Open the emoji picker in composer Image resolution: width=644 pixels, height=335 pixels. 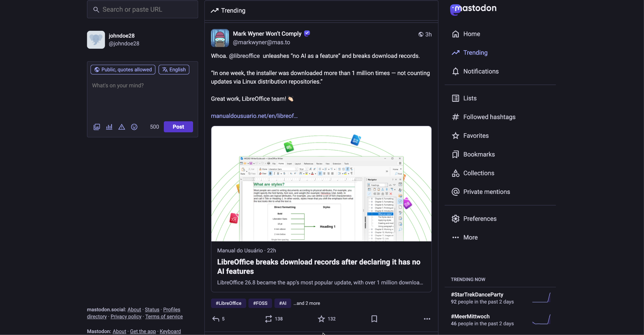click(x=134, y=127)
